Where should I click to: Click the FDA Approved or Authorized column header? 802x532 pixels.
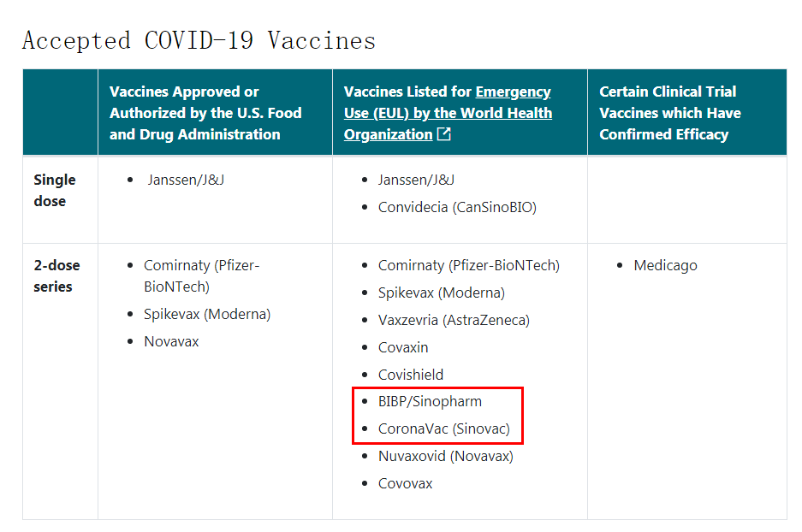click(205, 113)
